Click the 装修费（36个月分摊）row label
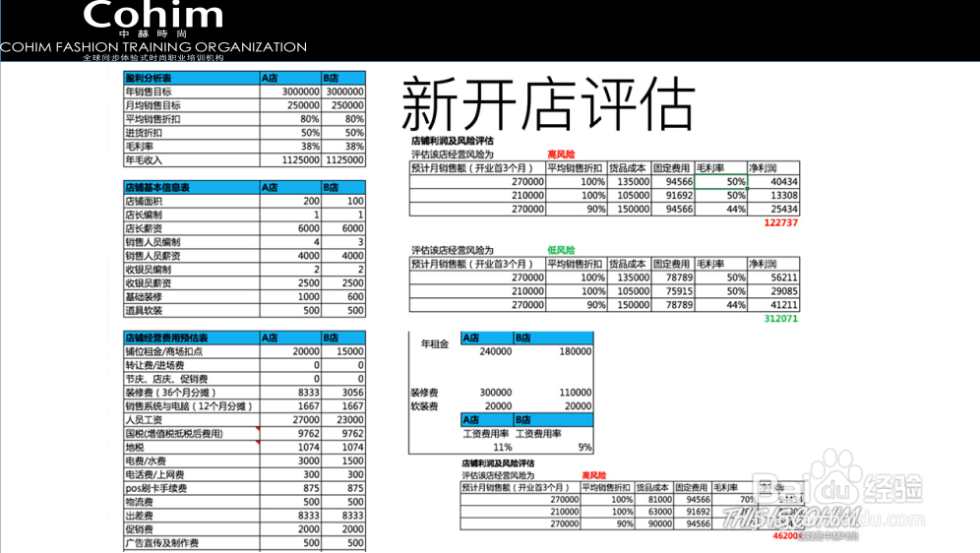 click(170, 393)
